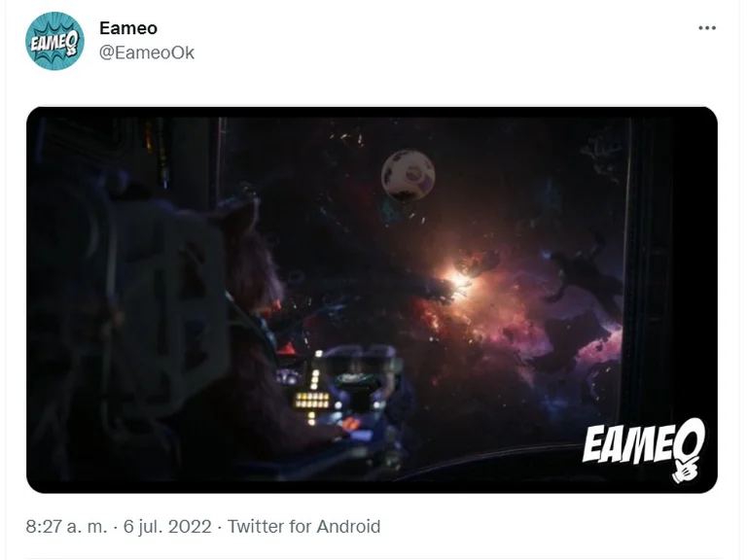This screenshot has width=747, height=560.
Task: Click the floating soccer ball in the video
Action: tap(409, 175)
